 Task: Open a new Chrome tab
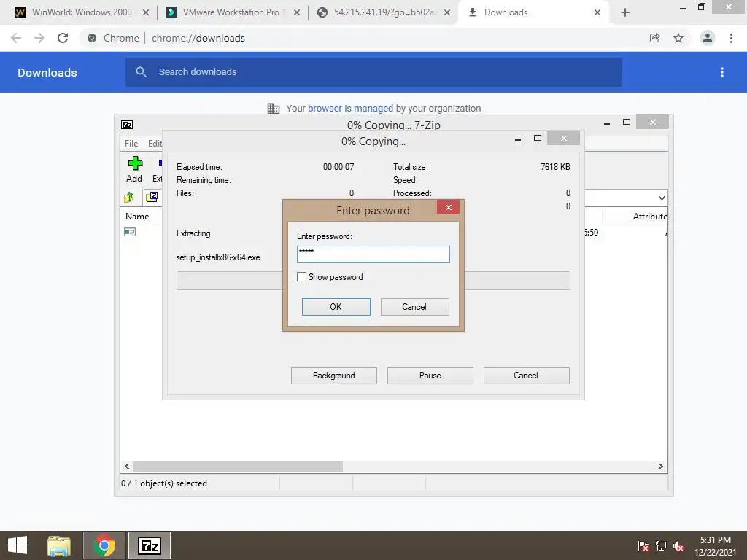[x=625, y=13]
